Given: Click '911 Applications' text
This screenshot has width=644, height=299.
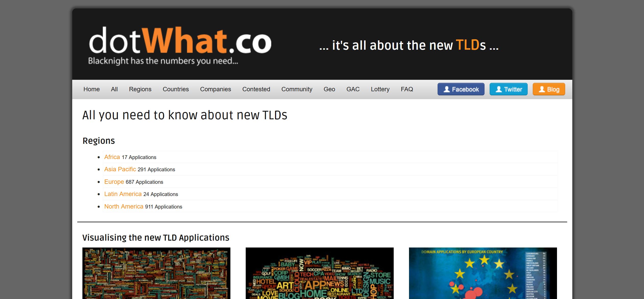Looking at the screenshot, I should 164,207.
